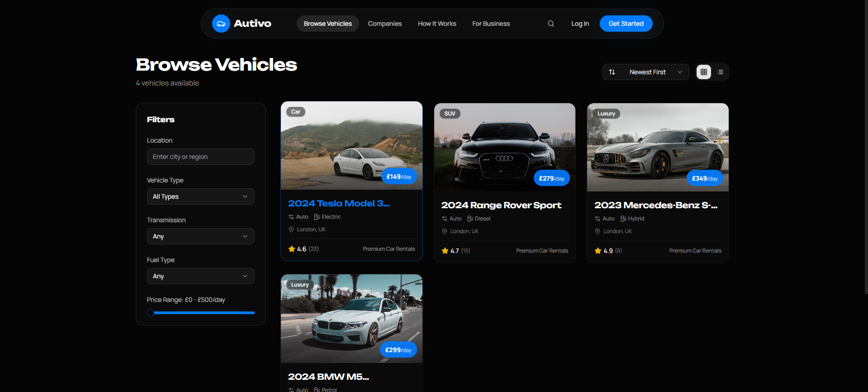Click the £149/day price badge
The height and width of the screenshot is (392, 868).
[x=399, y=177]
